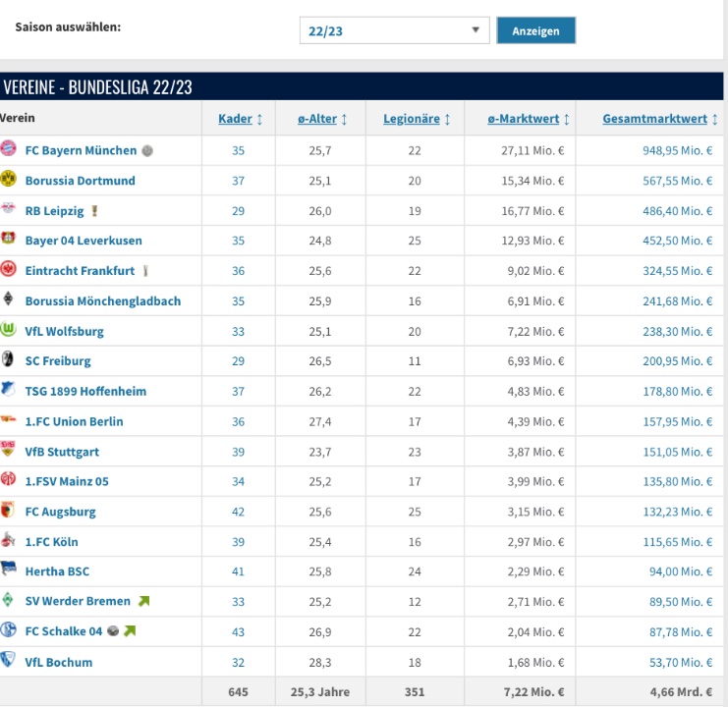The height and width of the screenshot is (707, 728).
Task: Click the Bayer 04 Leverkusen crest icon
Action: (9, 240)
